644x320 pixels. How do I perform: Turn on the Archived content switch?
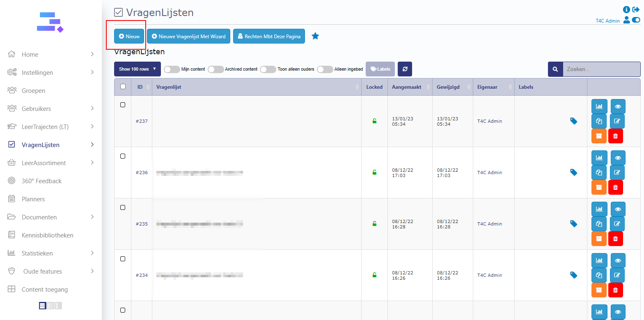pos(215,69)
